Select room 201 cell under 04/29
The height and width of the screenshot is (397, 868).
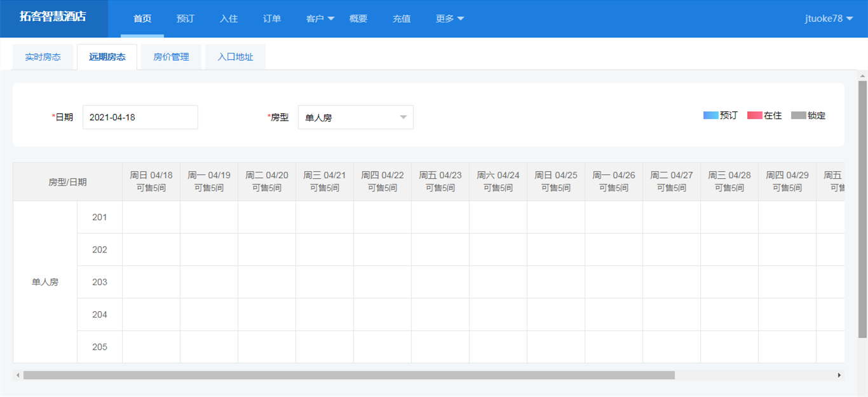tap(787, 217)
